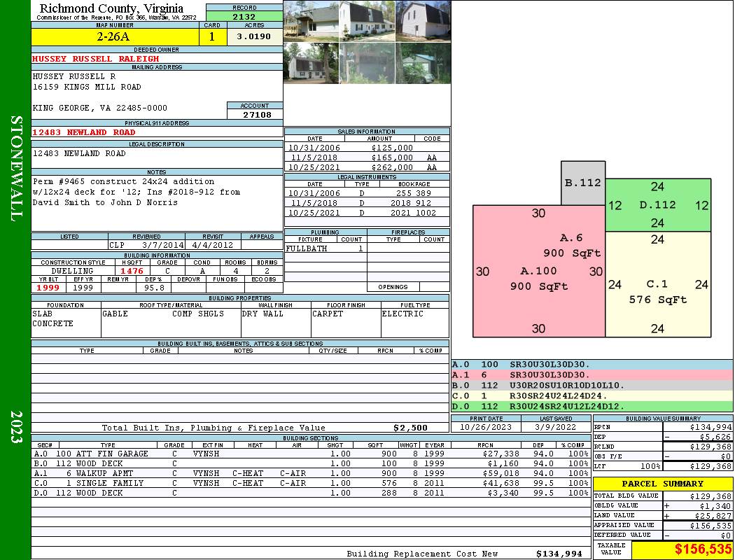Click the green D.112 deck area in sketch
The width and height of the screenshot is (735, 560).
pyautogui.click(x=657, y=205)
